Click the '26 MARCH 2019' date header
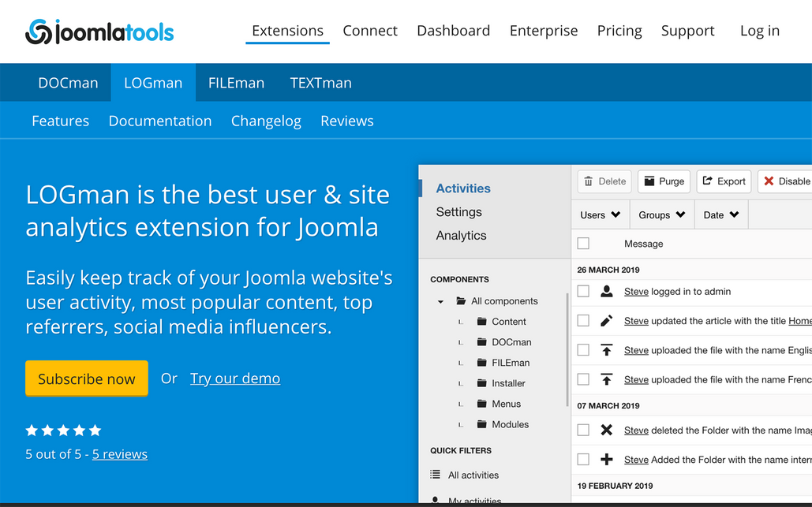 608,270
